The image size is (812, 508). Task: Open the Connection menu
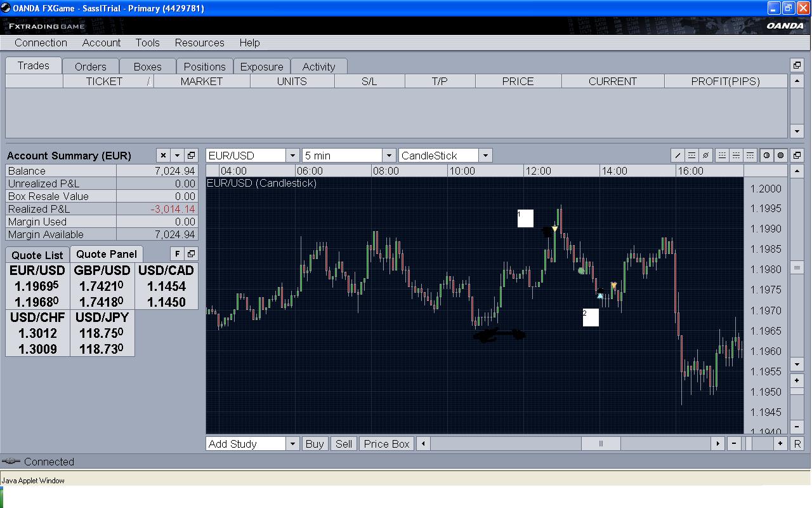point(41,43)
